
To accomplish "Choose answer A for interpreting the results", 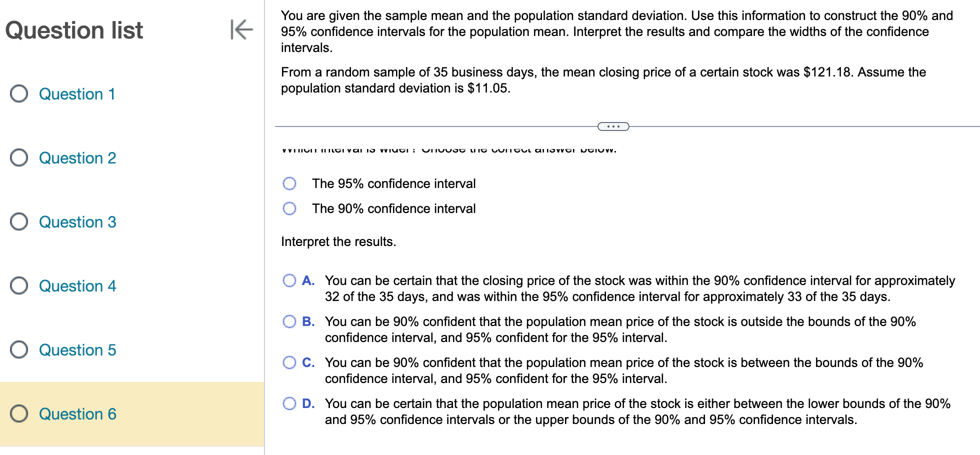I will (x=289, y=280).
